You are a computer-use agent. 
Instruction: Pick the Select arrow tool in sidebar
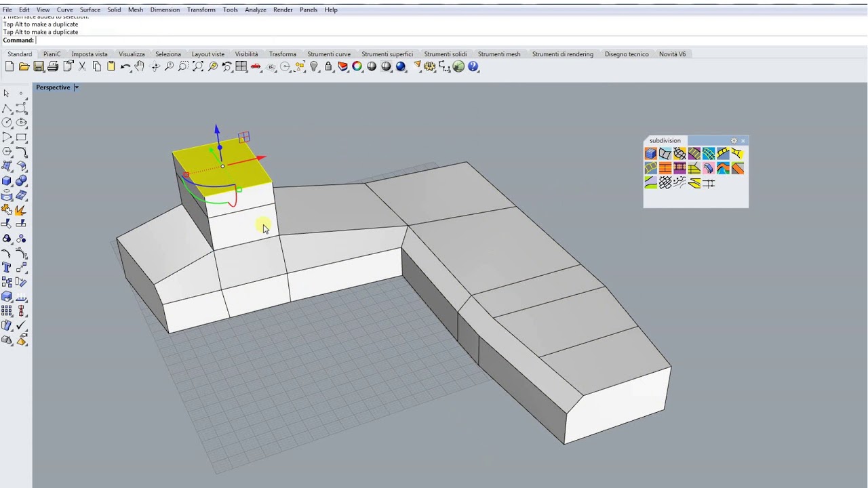coord(7,94)
